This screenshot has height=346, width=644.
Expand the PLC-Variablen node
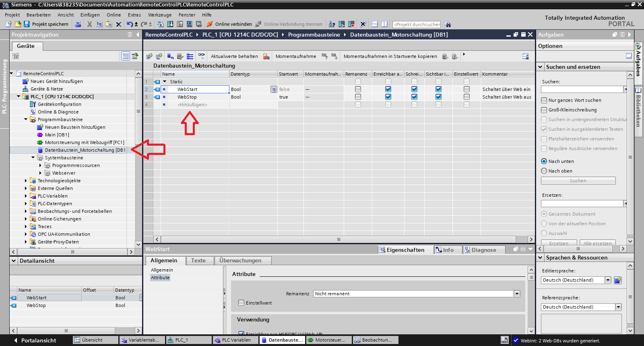click(x=26, y=196)
